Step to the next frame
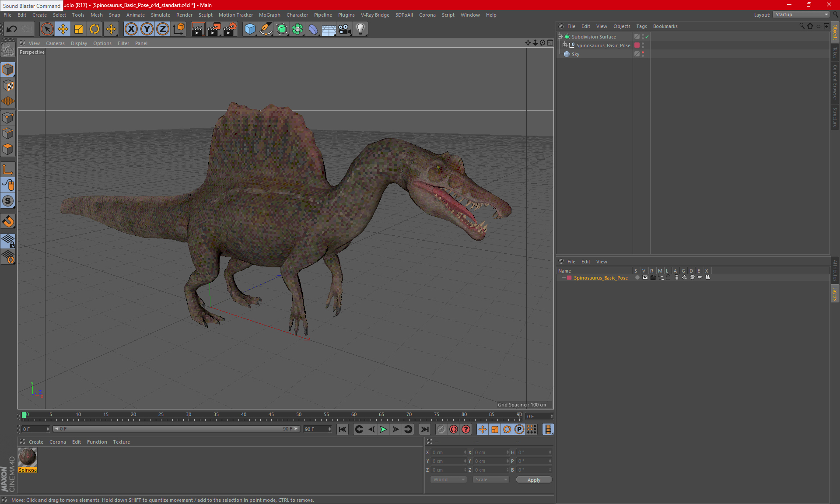This screenshot has height=504, width=840. [x=395, y=429]
